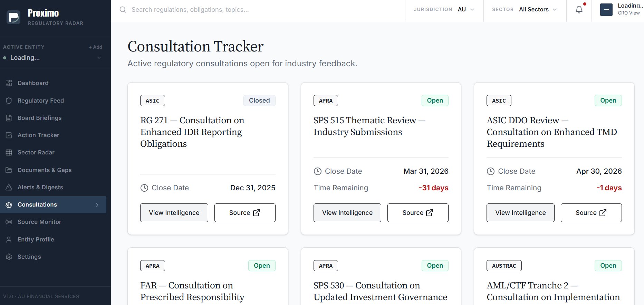Image resolution: width=644 pixels, height=305 pixels.
Task: Select Source Monitor in sidebar
Action: click(x=53, y=222)
